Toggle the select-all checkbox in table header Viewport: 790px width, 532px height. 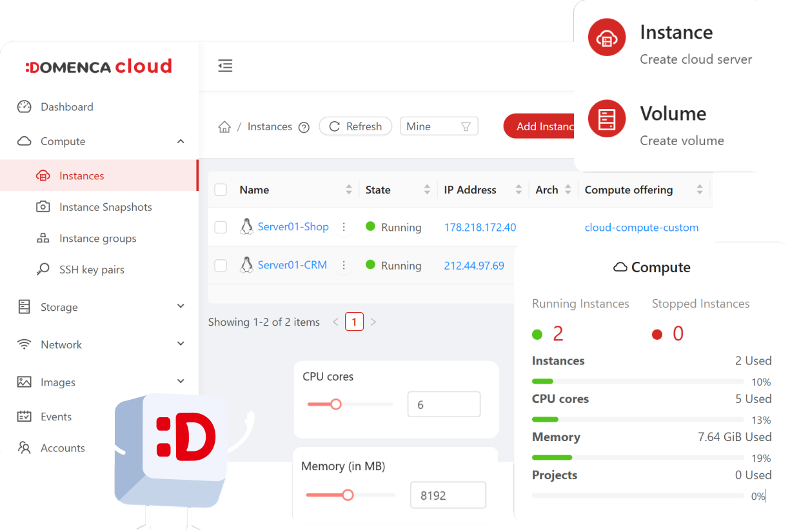221,190
